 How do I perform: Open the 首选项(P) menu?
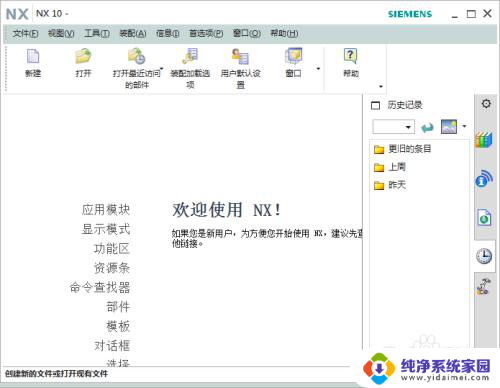coord(206,33)
